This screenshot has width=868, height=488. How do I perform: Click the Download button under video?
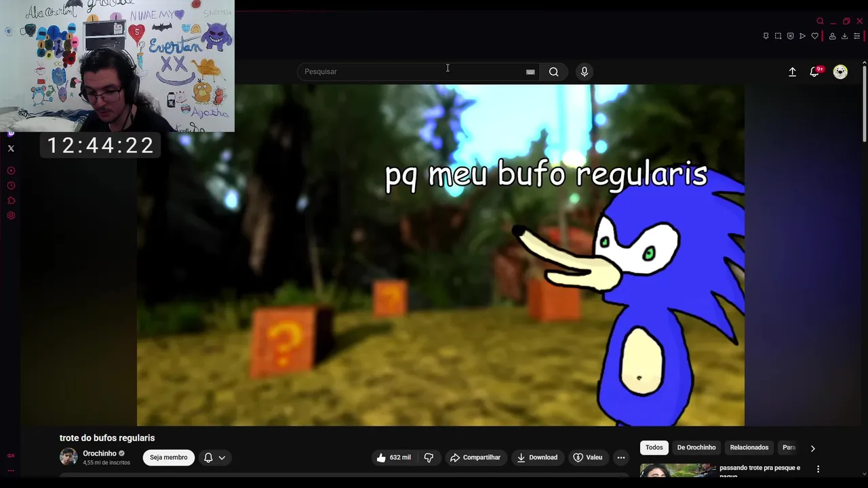pos(537,457)
